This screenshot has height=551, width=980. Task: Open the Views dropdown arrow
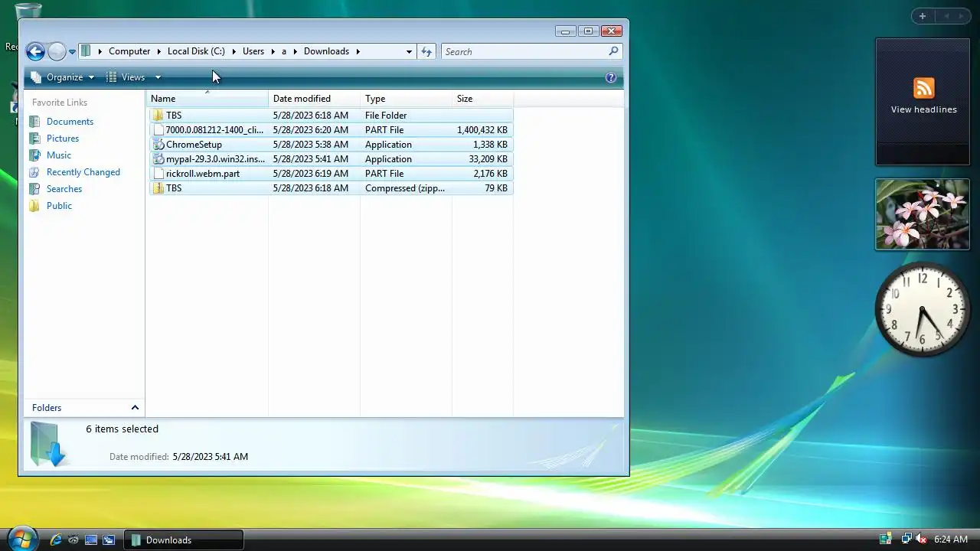point(158,77)
